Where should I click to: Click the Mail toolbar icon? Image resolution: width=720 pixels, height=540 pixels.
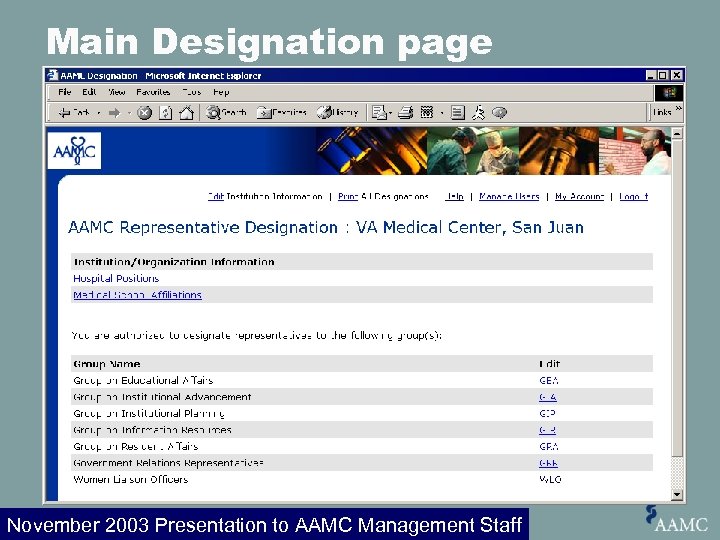pyautogui.click(x=379, y=112)
